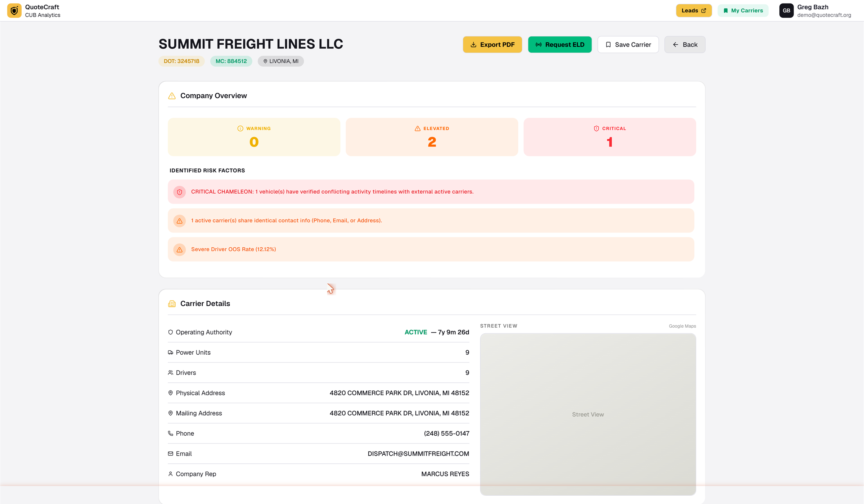Select the Mailing Address value text
The width and height of the screenshot is (864, 504).
(x=399, y=413)
